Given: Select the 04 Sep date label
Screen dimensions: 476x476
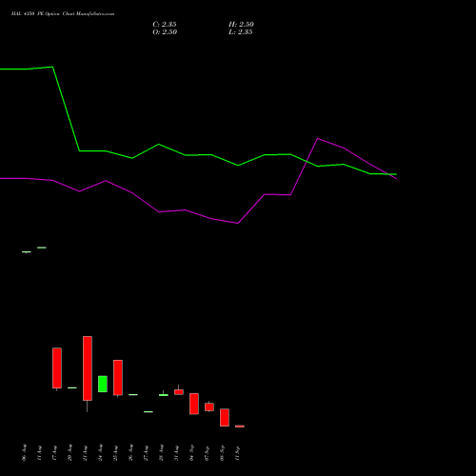Looking at the screenshot, I should (x=191, y=452).
